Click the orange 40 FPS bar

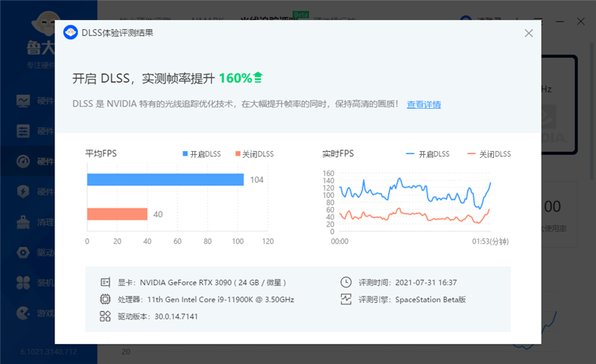point(117,214)
